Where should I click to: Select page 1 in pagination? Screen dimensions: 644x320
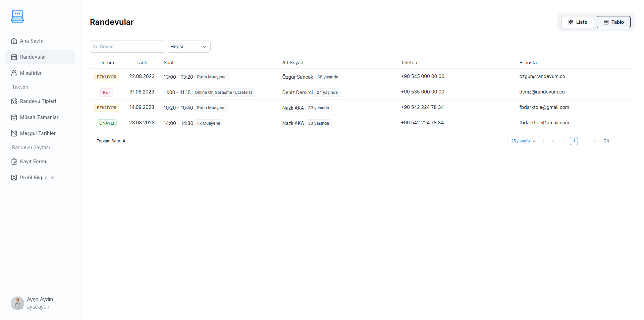coord(574,141)
